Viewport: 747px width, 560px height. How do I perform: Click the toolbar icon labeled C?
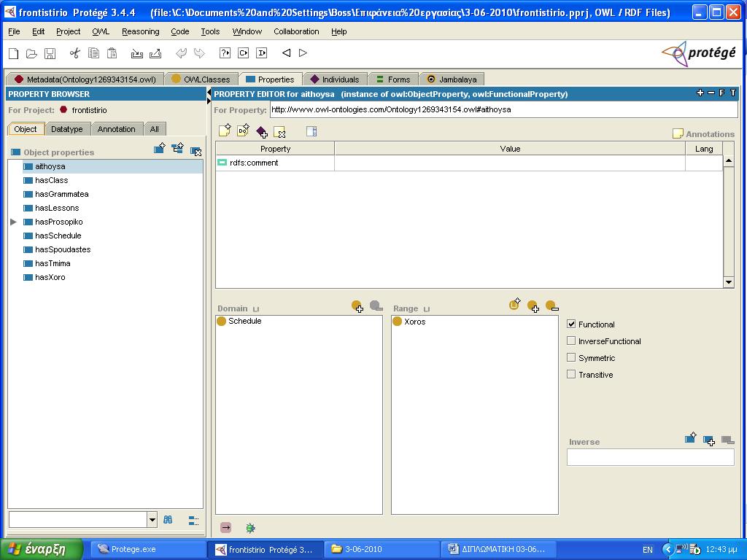tap(244, 53)
